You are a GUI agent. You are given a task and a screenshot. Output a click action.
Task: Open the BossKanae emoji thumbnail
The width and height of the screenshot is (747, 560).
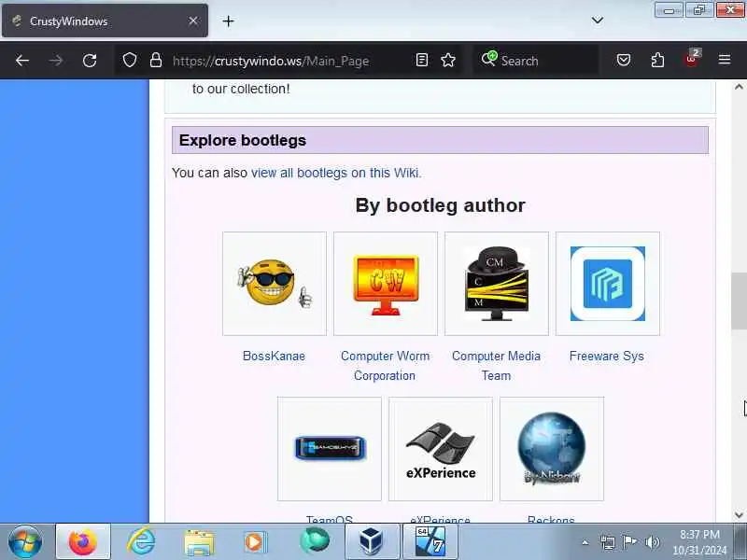pyautogui.click(x=275, y=284)
